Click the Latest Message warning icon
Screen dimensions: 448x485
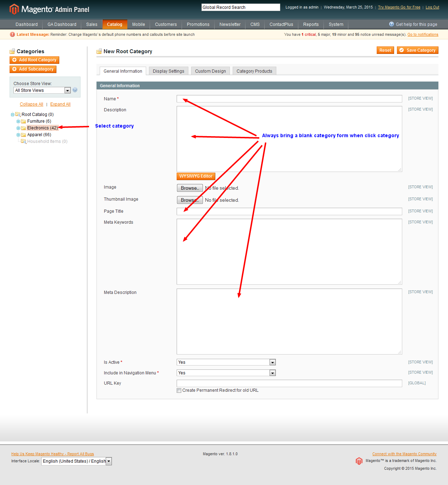12,34
